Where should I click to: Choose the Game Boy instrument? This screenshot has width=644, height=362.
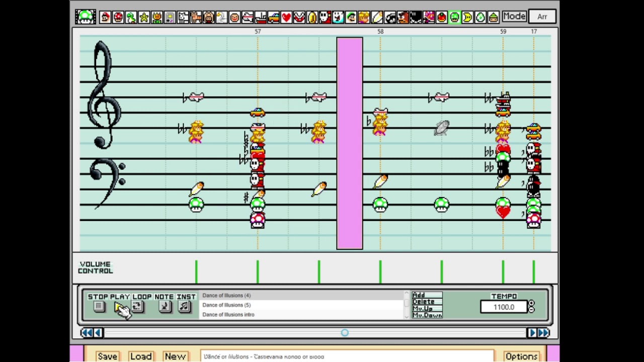click(x=170, y=17)
